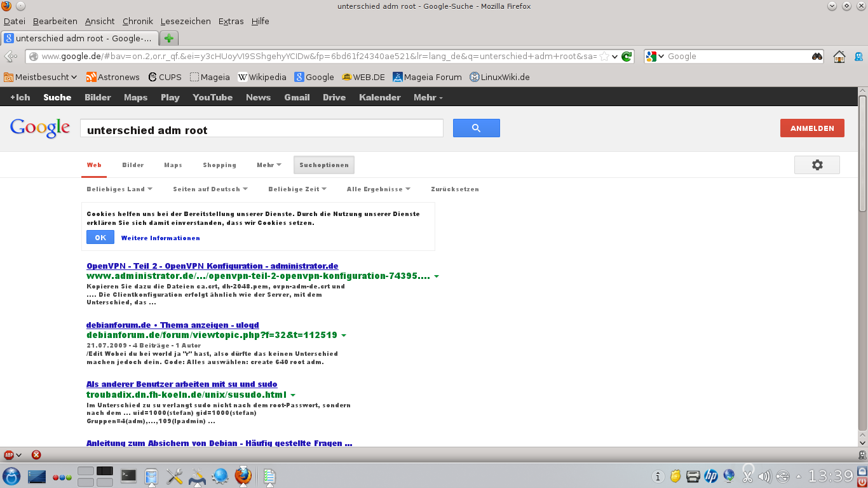This screenshot has width=868, height=488.
Task: Reload page with green refresh icon
Action: point(627,56)
